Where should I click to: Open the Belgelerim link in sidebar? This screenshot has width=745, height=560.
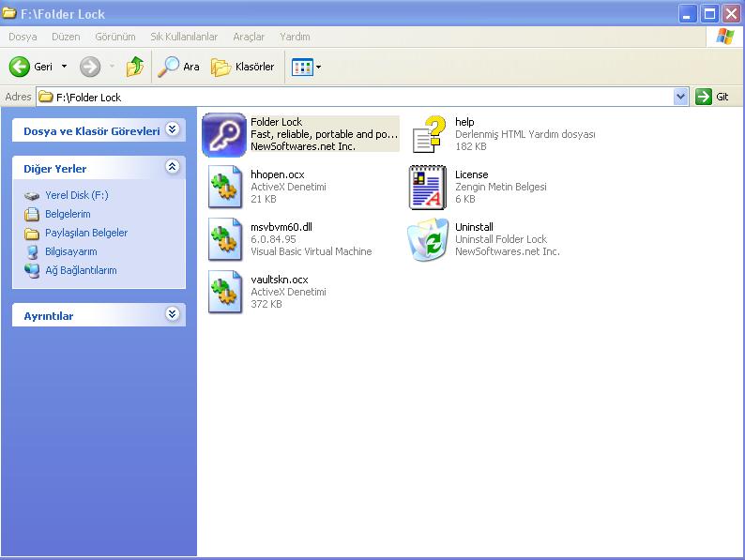point(68,214)
